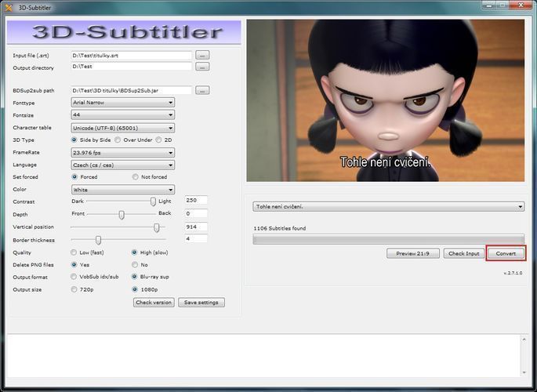The height and width of the screenshot is (392, 537).
Task: Choose Low (fast) quality
Action: 74,252
